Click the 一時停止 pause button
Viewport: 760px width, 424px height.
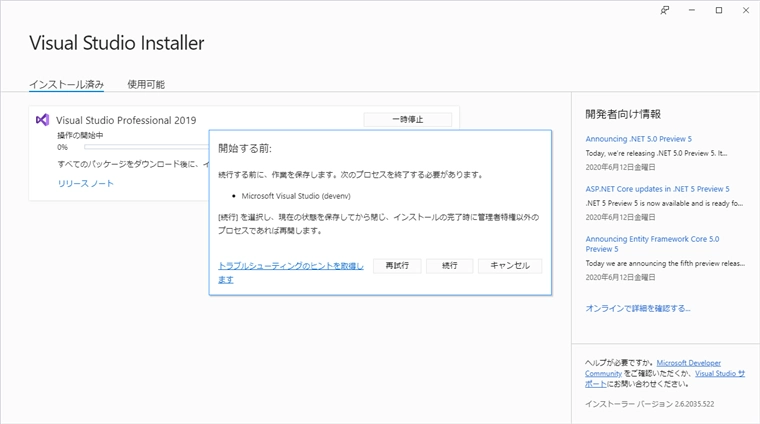click(408, 119)
